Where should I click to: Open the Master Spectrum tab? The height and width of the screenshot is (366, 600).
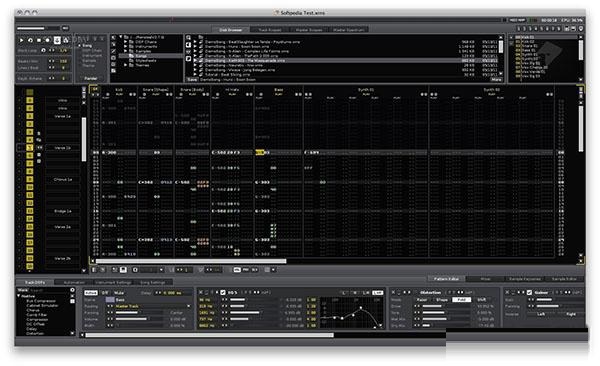tap(349, 29)
